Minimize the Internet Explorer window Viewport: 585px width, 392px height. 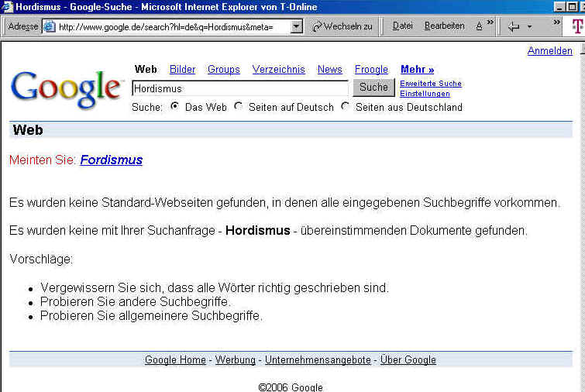(x=559, y=6)
